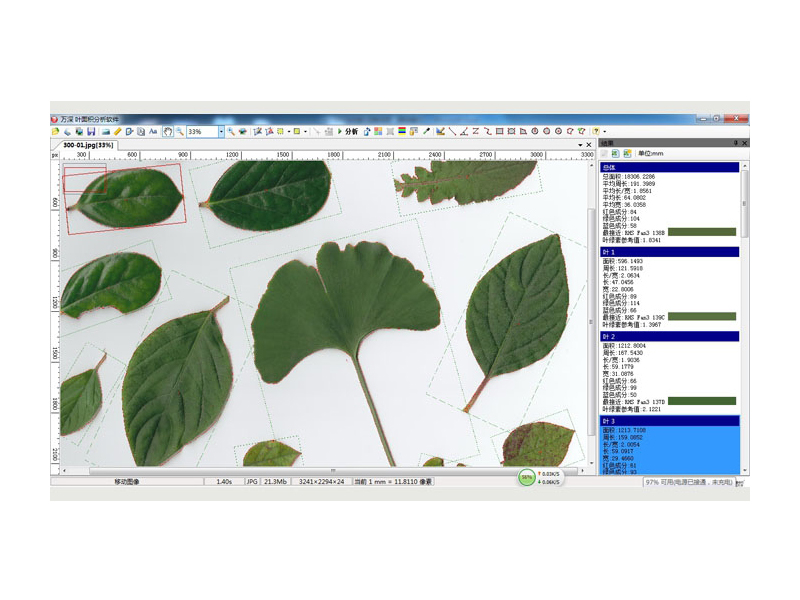
Task: Select the 叶 3 result header
Action: 670,421
